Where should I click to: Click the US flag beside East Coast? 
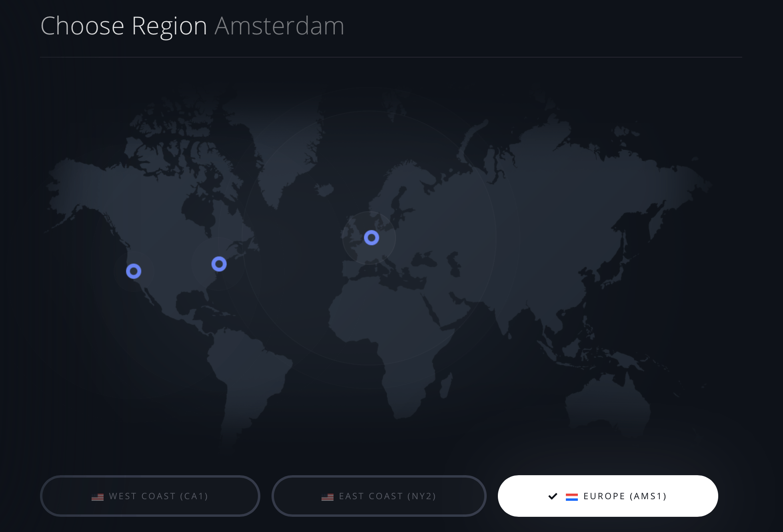click(328, 497)
